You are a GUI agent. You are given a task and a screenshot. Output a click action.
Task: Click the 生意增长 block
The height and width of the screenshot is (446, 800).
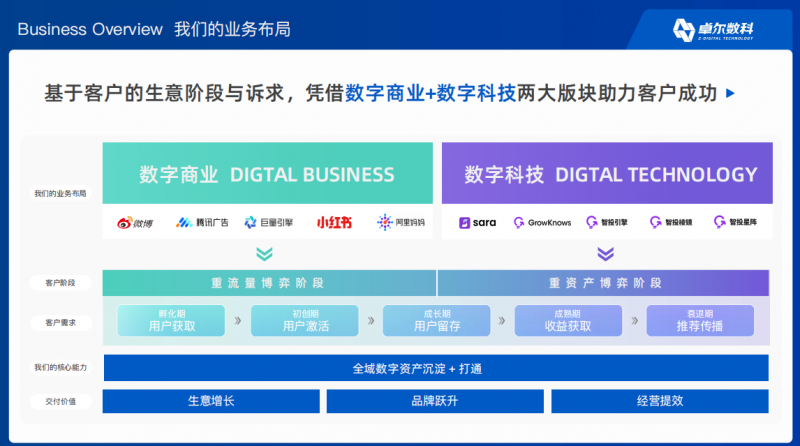[211, 401]
